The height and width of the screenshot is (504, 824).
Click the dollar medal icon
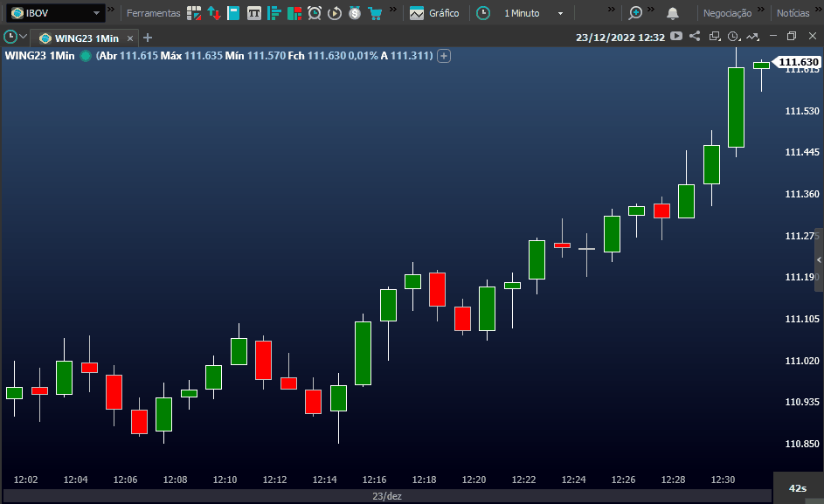pos(355,13)
